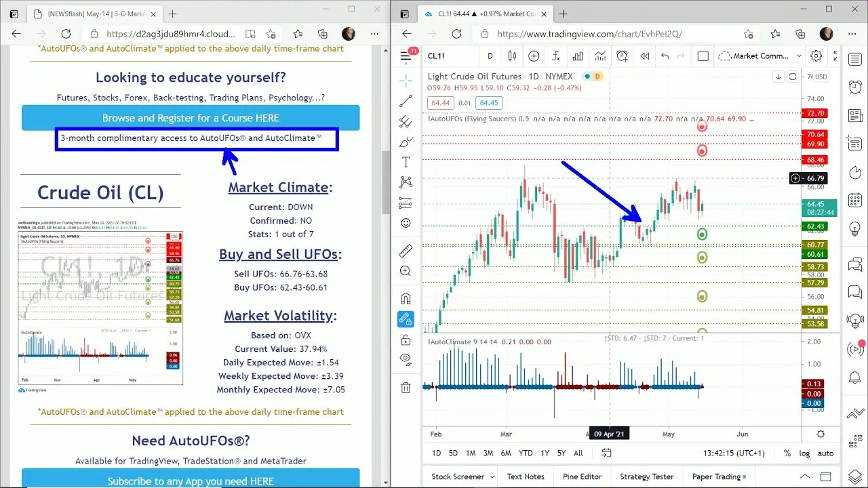The height and width of the screenshot is (488, 868).
Task: Open the alerts alarm clock sidebar icon
Action: pyautogui.click(x=855, y=87)
